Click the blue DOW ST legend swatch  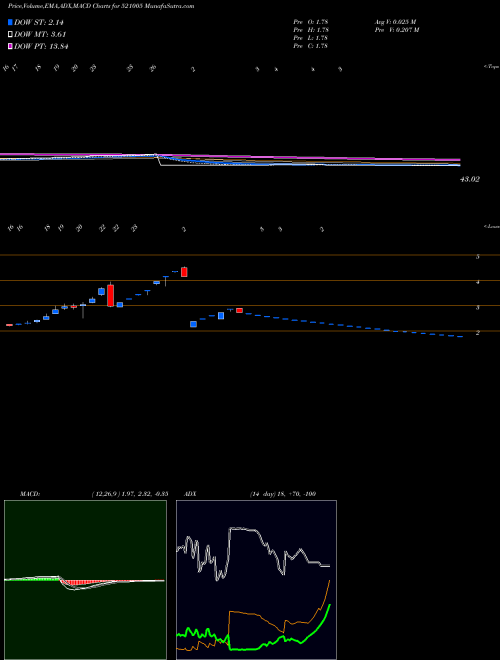coord(10,23)
